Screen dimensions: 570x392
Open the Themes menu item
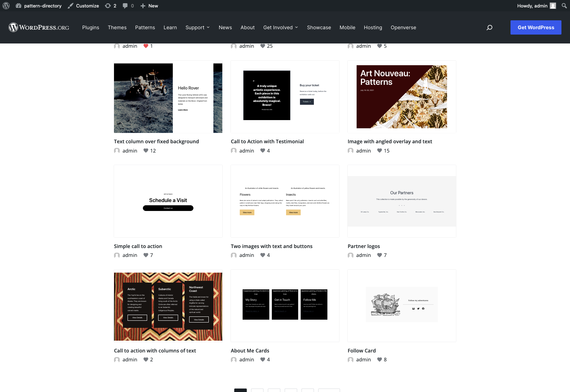tap(117, 27)
